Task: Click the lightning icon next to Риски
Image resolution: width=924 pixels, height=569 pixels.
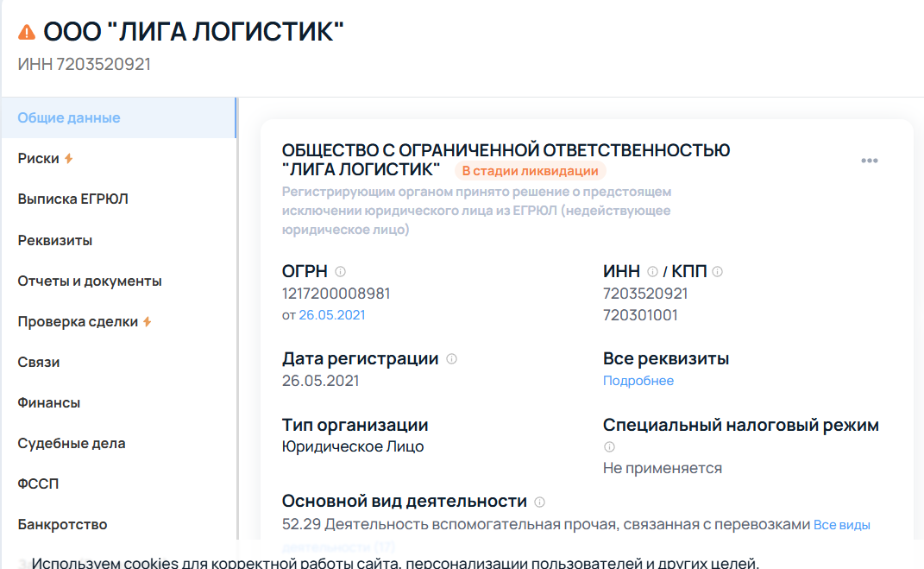Action: [x=69, y=158]
